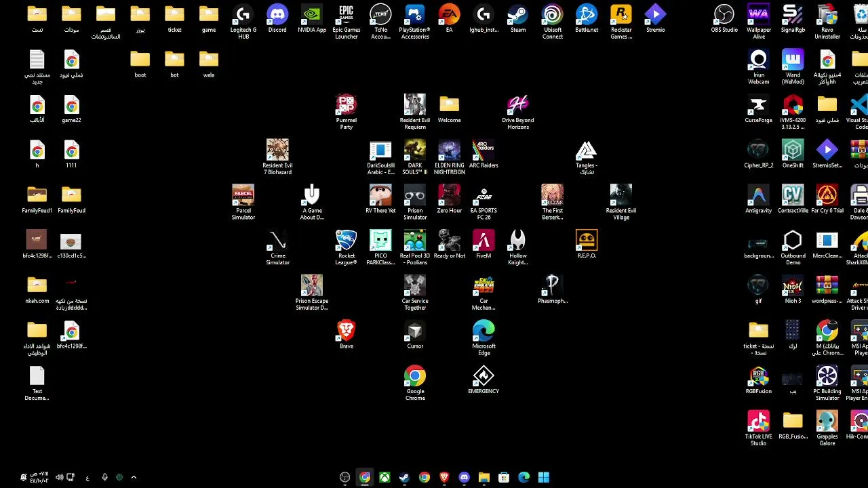Select Car Mechanic Simulator icon
The image size is (868, 488).
coord(484,293)
